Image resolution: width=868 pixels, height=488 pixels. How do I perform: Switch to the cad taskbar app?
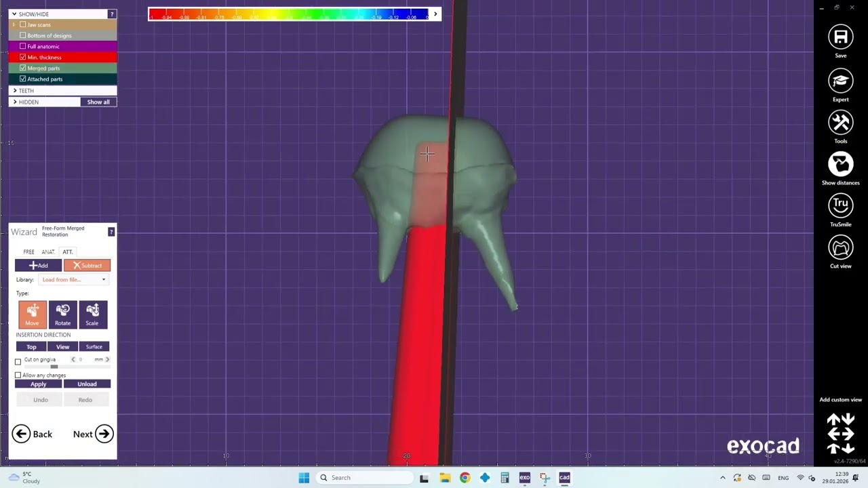[564, 478]
